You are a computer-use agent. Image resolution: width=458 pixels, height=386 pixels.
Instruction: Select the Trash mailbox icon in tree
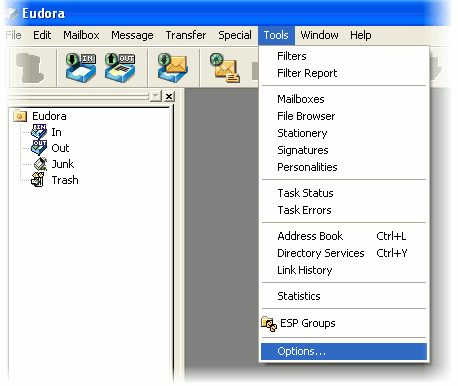click(x=38, y=180)
